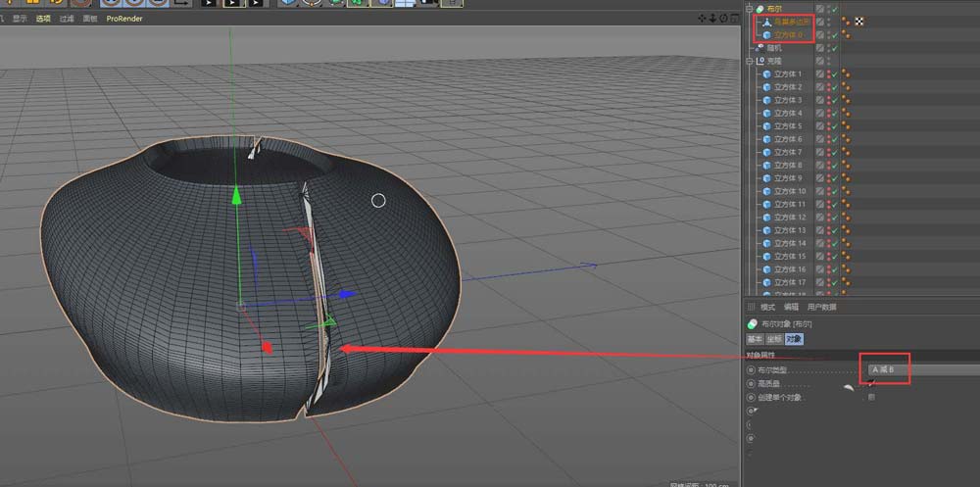
Task: Click the animation dot beside 布尔类型
Action: pos(751,370)
